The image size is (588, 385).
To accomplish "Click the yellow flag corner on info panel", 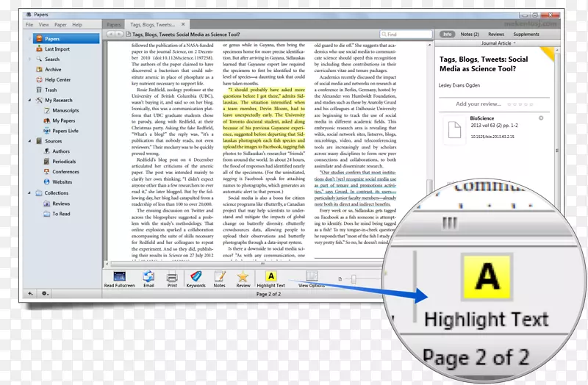I will tap(549, 53).
